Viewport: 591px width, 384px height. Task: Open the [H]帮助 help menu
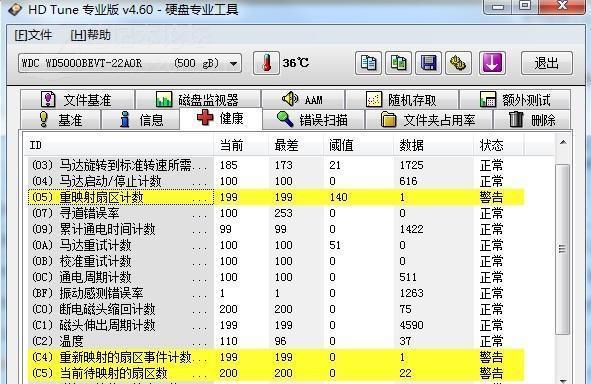pyautogui.click(x=90, y=35)
